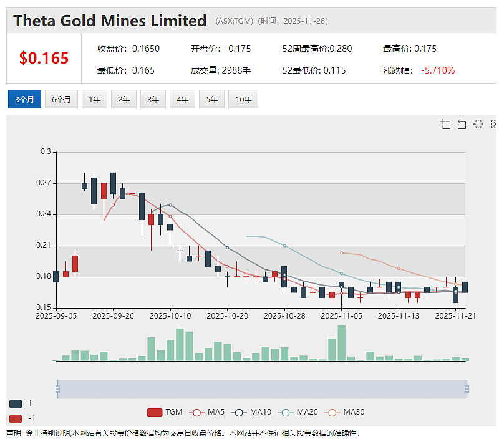The image size is (504, 447).
Task: Open the 5年 range view
Action: pos(211,99)
